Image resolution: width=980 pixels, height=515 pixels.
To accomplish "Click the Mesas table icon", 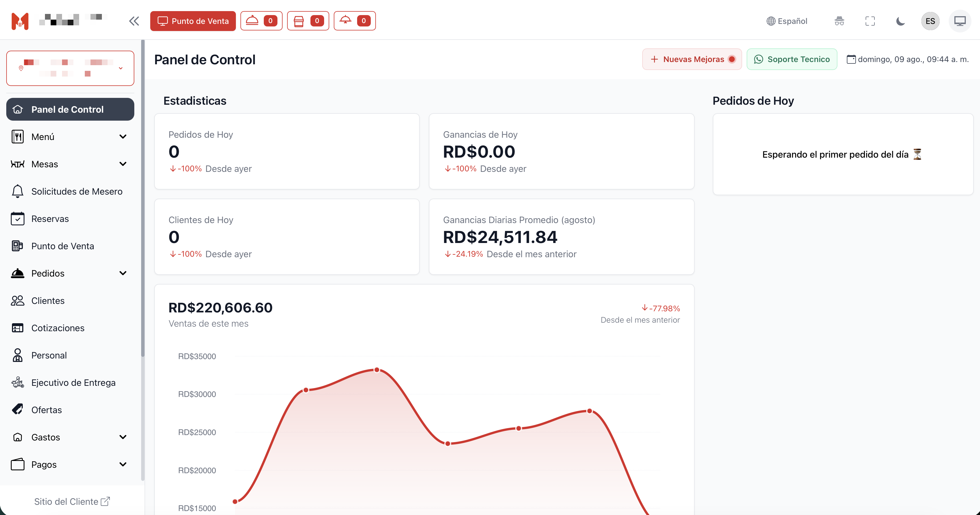I will pyautogui.click(x=18, y=164).
